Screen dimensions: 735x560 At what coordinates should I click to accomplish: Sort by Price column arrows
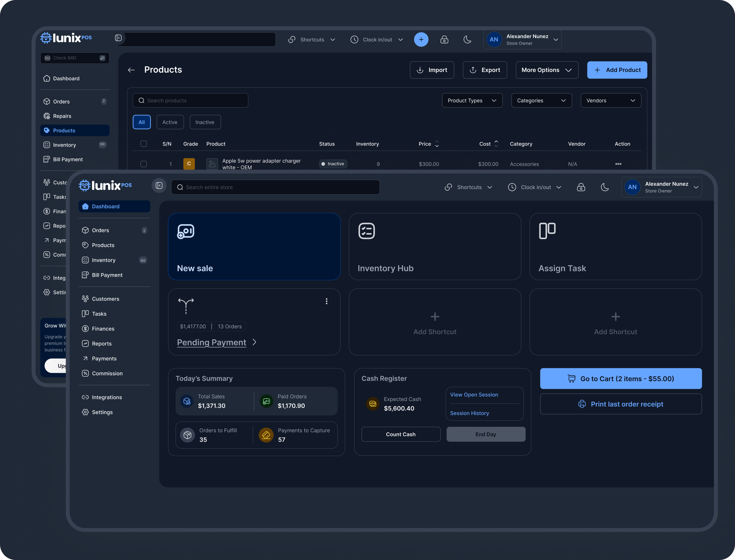tap(437, 144)
